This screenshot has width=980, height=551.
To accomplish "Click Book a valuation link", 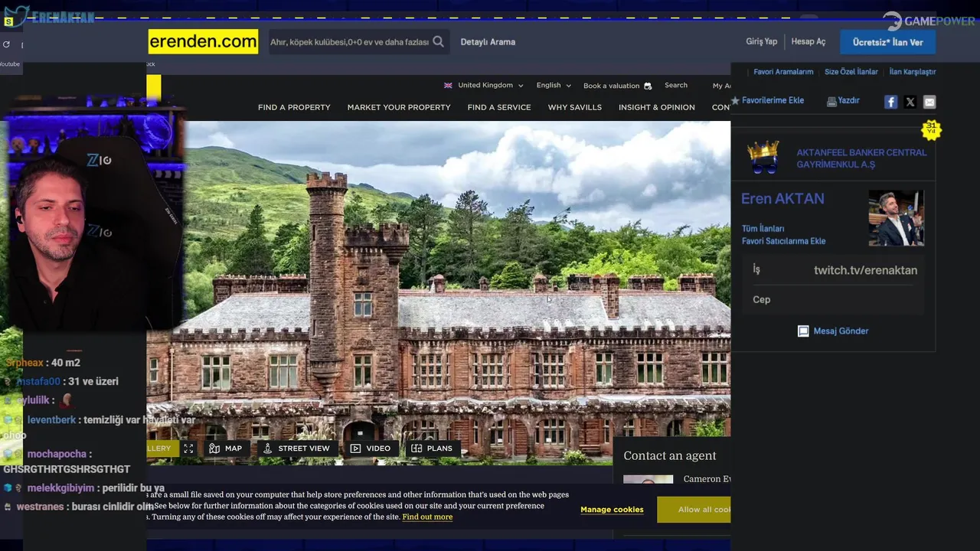I will pyautogui.click(x=611, y=86).
